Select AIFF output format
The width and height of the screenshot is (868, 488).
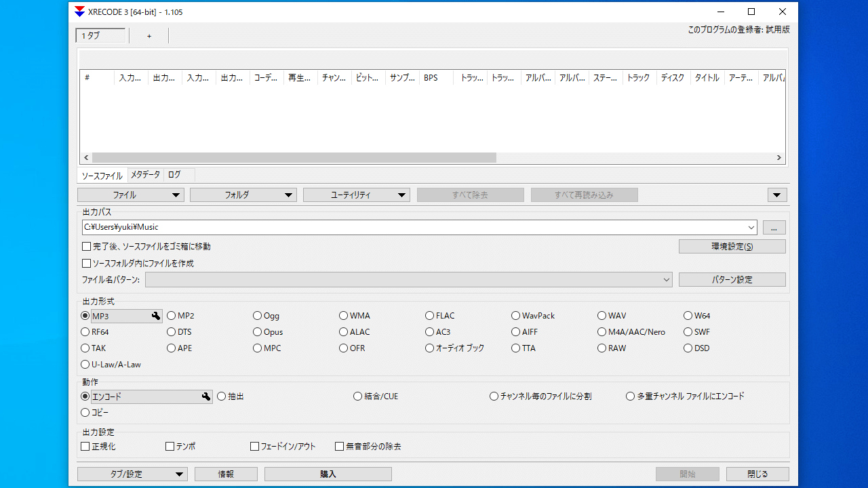525,332
